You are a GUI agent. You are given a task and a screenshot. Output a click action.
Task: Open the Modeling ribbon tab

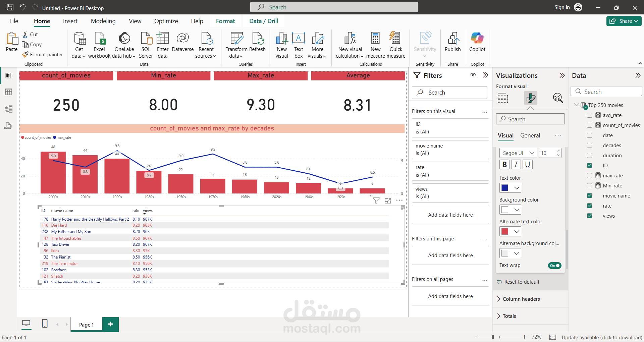point(103,21)
